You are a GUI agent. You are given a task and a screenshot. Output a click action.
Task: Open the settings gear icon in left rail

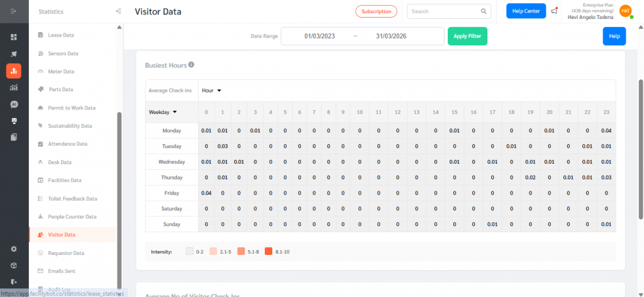coord(14,249)
